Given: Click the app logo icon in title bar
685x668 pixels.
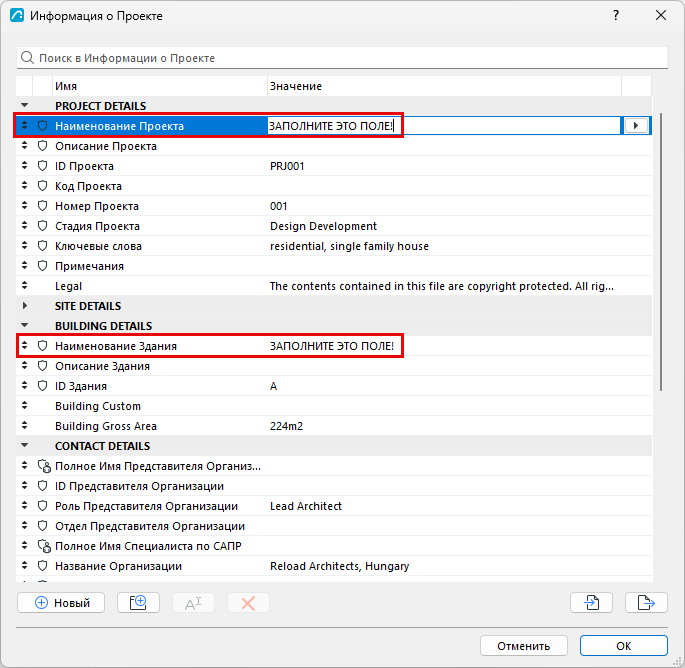Looking at the screenshot, I should click(17, 15).
